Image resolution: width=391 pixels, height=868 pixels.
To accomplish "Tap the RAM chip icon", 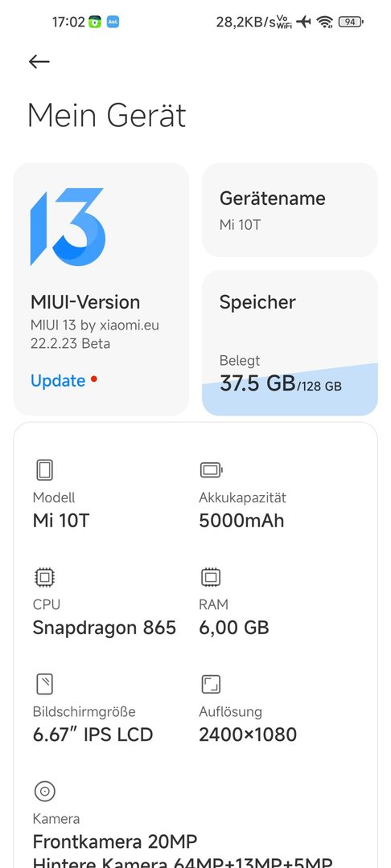I will tap(211, 577).
